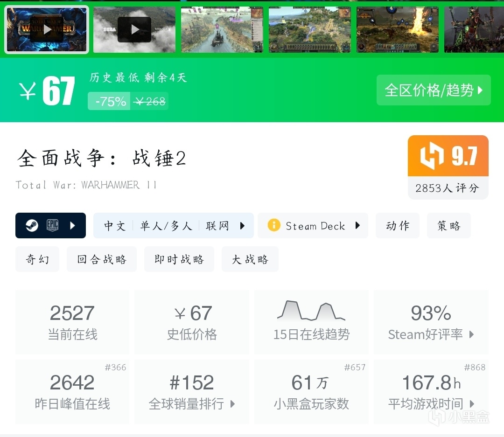The height and width of the screenshot is (437, 504).
Task: Open the 2853人评分 rating count
Action: point(448,188)
